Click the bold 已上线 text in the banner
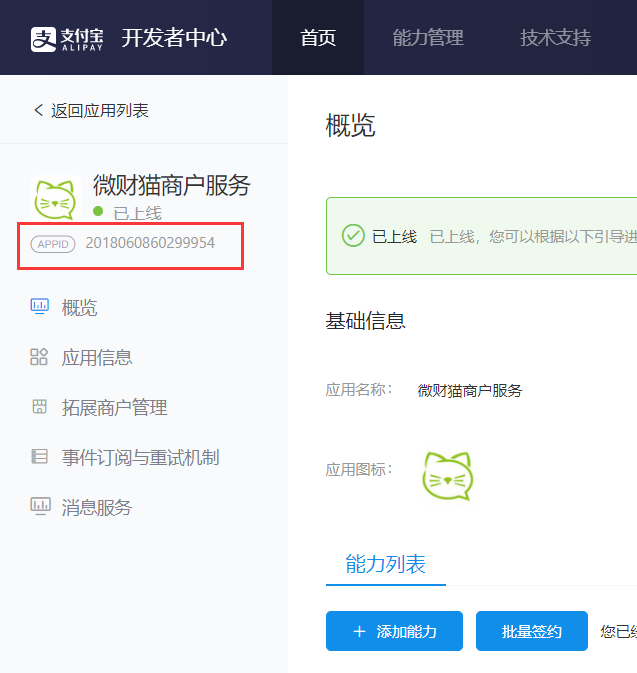The image size is (637, 673). (x=394, y=236)
